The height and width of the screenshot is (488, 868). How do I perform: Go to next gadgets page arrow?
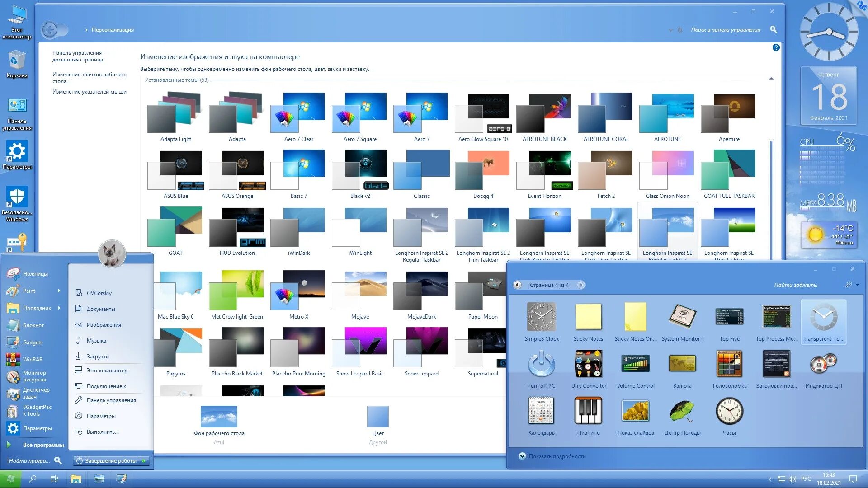coord(581,285)
